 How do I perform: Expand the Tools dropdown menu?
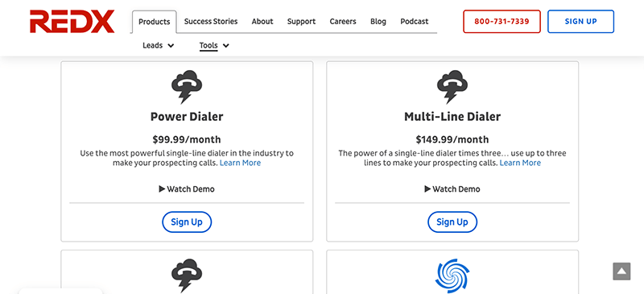(214, 46)
